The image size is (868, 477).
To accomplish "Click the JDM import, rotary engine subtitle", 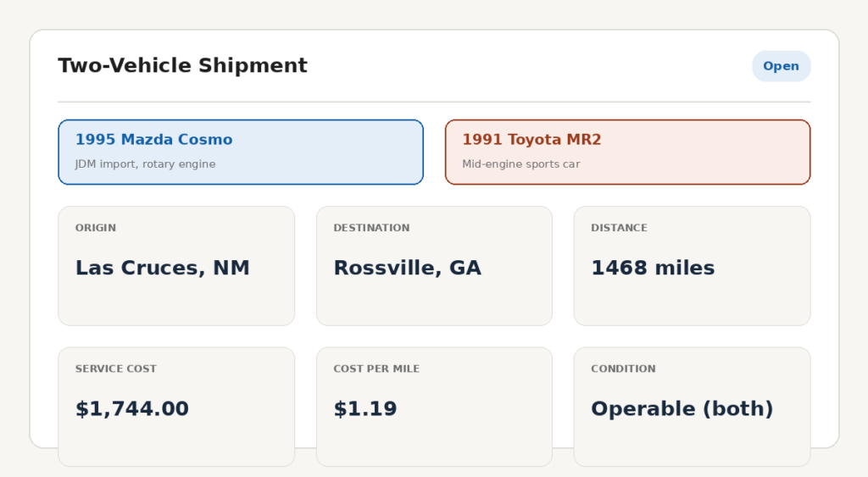I will (x=145, y=164).
